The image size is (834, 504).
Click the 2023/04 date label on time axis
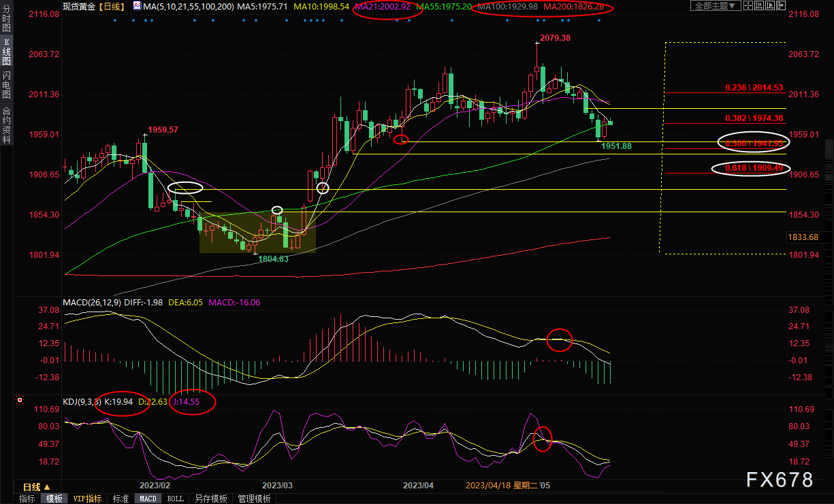tap(419, 486)
